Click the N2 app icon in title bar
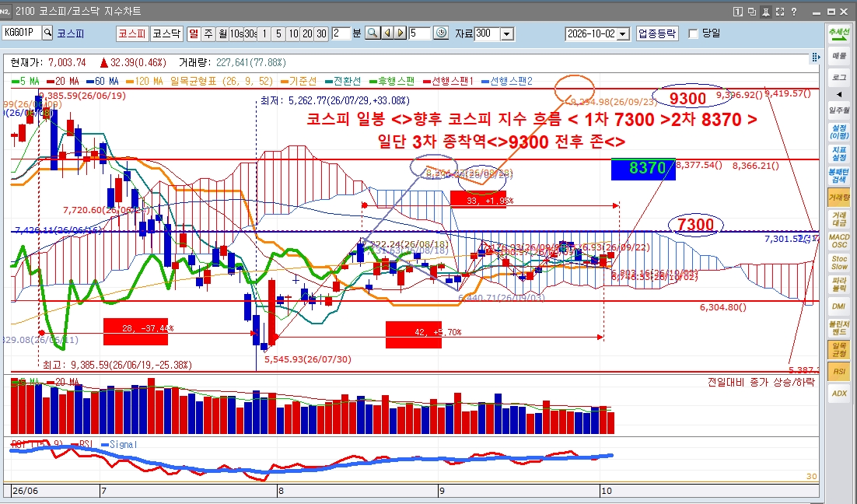 point(6,11)
